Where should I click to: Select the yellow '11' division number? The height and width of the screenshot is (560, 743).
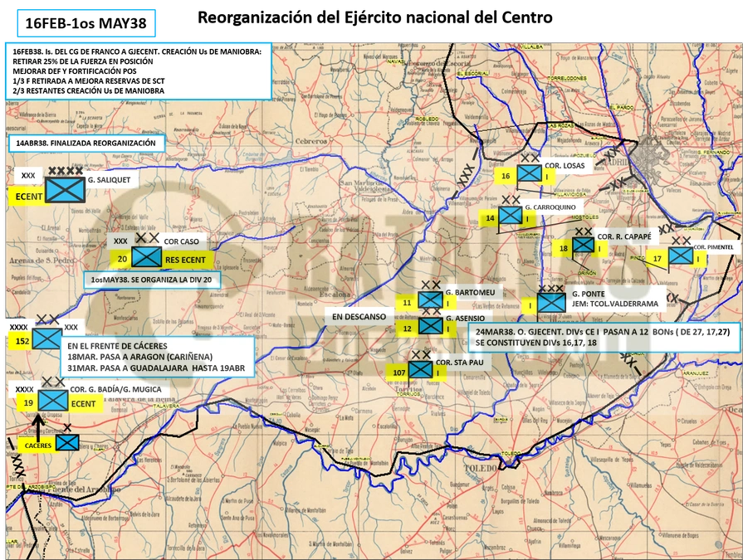click(x=407, y=303)
